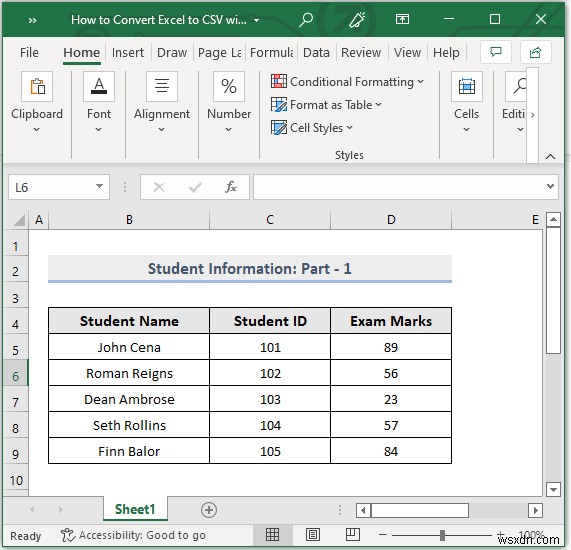Open the Help tab
The width and height of the screenshot is (571, 550).
[446, 52]
